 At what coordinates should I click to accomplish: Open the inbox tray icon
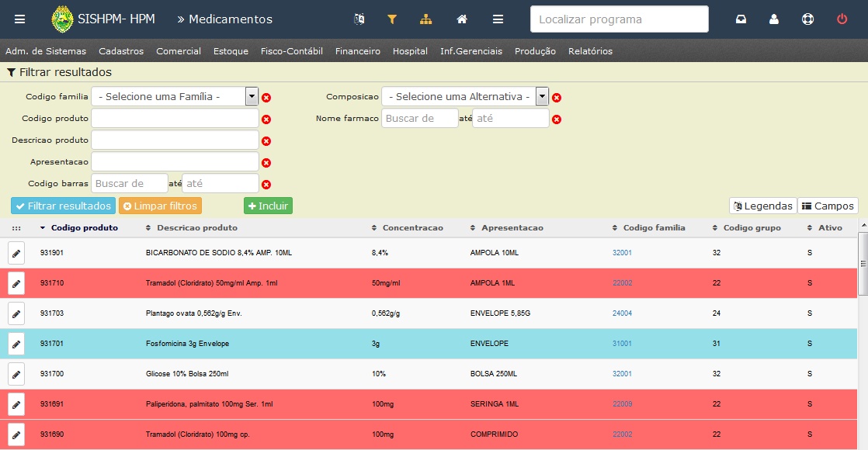741,19
